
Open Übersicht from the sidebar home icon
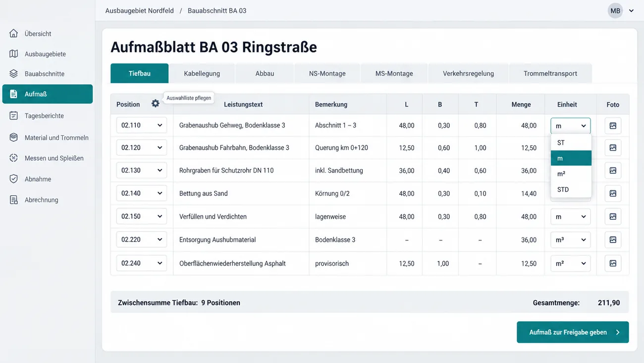point(14,34)
